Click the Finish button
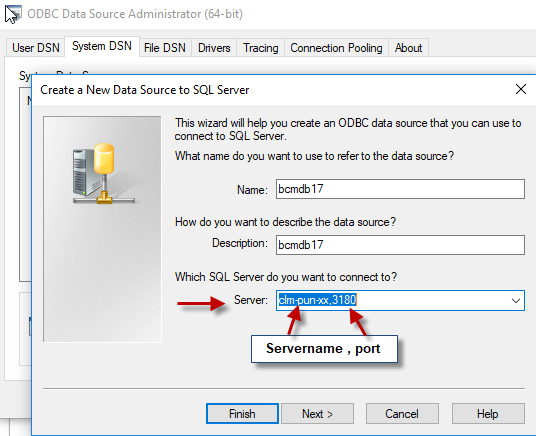This screenshot has height=436, width=536. pos(242,413)
